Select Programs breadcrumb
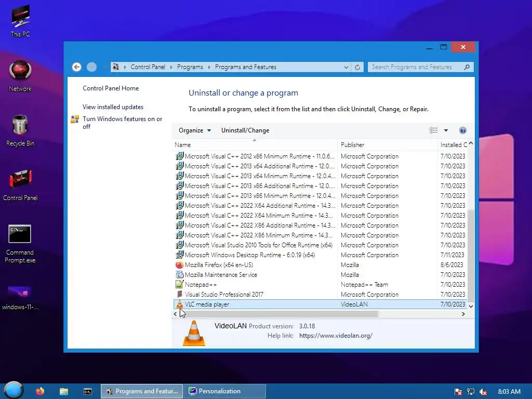532x399 pixels. click(x=190, y=67)
